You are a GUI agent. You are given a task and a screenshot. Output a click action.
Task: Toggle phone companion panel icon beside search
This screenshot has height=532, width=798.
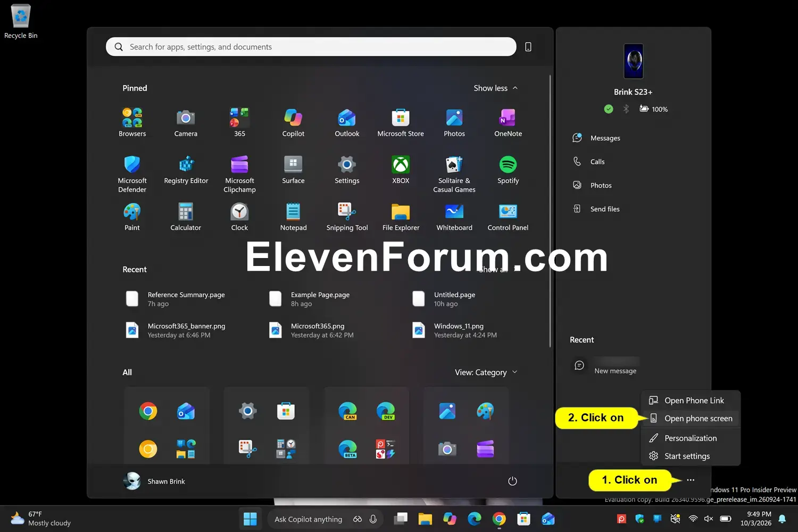(x=528, y=47)
